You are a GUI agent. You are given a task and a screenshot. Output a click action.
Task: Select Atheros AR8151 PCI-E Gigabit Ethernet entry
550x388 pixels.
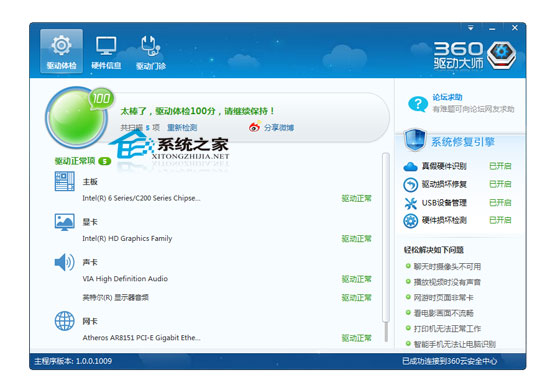click(x=141, y=338)
